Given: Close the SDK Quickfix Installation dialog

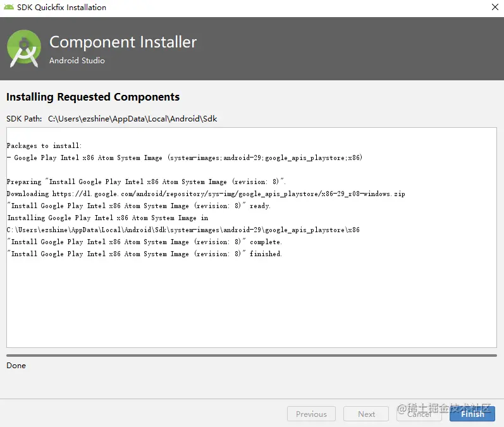Looking at the screenshot, I should coord(495,7).
